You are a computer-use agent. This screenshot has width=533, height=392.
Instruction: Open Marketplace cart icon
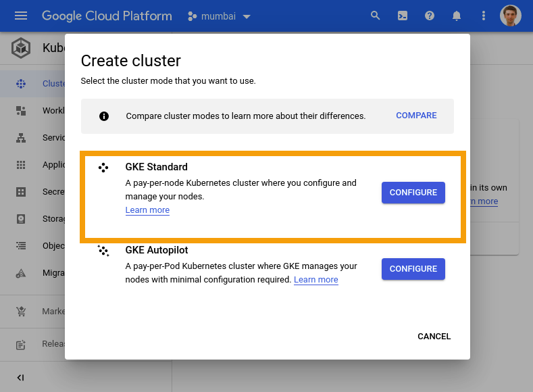tap(21, 311)
